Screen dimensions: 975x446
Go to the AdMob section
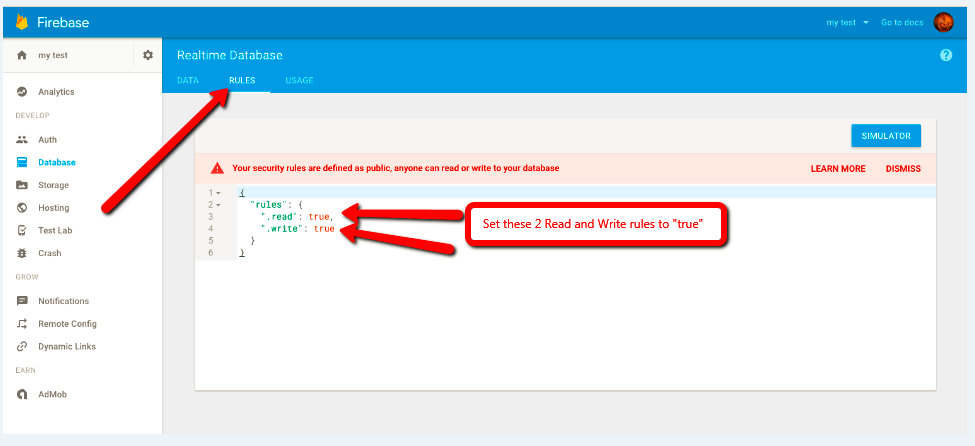pyautogui.click(x=52, y=394)
